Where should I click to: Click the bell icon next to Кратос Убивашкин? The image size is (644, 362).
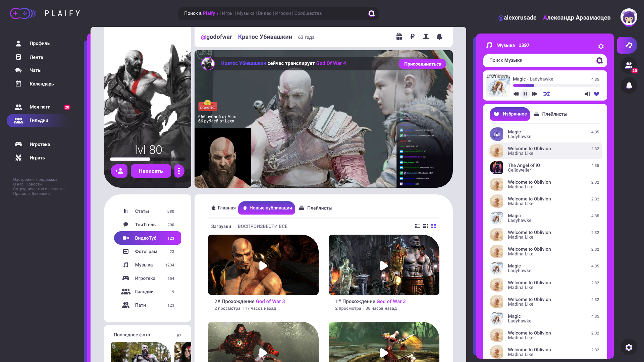point(439,37)
